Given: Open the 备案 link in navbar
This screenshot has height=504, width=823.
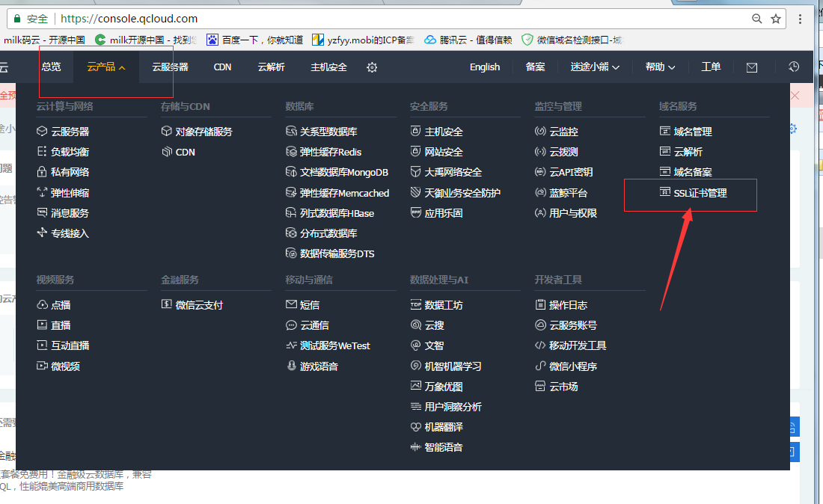Looking at the screenshot, I should [x=536, y=67].
